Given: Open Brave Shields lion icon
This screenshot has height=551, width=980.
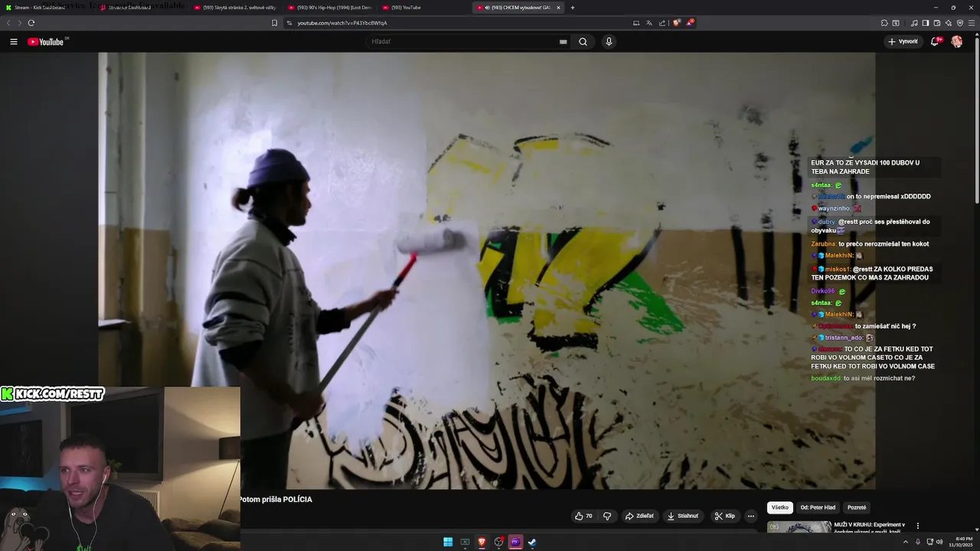Looking at the screenshot, I should 677,23.
